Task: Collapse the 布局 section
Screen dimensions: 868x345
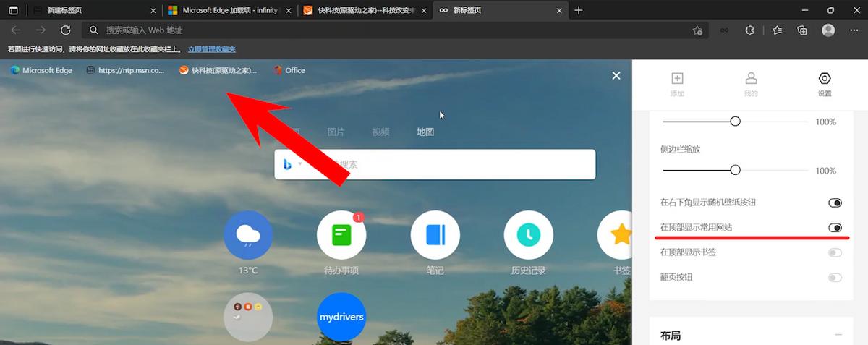Action: (x=838, y=335)
